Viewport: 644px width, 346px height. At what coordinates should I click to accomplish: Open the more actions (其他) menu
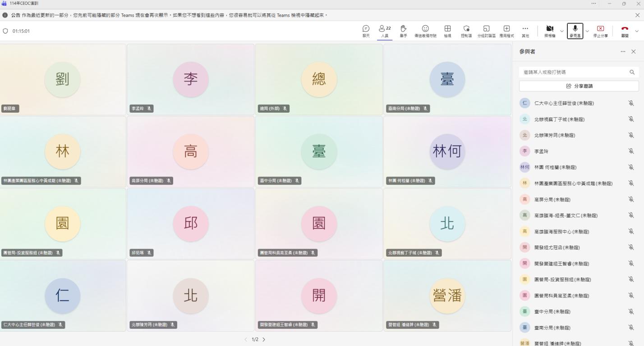pyautogui.click(x=525, y=31)
